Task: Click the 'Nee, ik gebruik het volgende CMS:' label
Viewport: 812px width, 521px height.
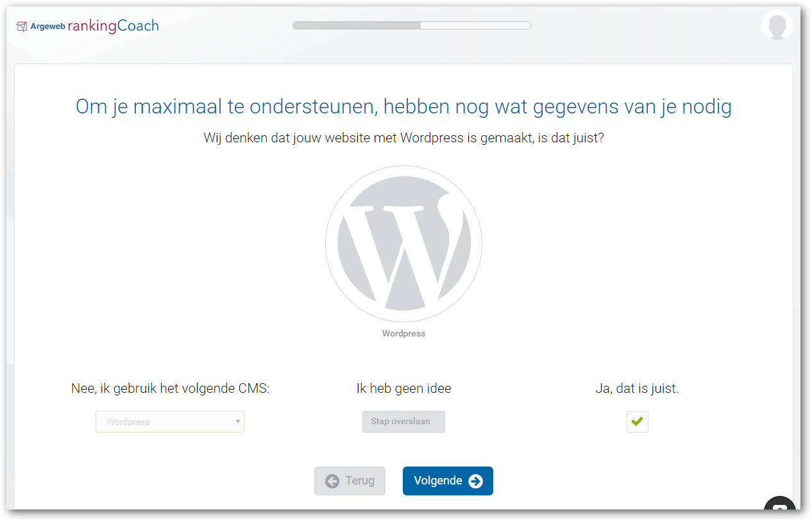Action: pos(170,388)
